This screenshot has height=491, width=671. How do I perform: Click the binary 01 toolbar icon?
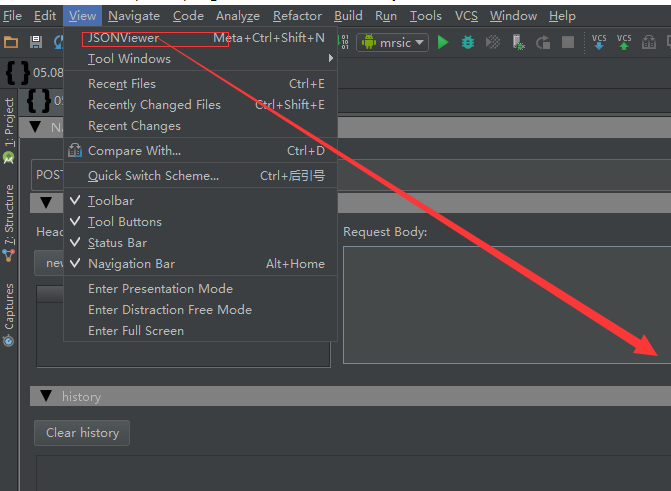(x=344, y=42)
